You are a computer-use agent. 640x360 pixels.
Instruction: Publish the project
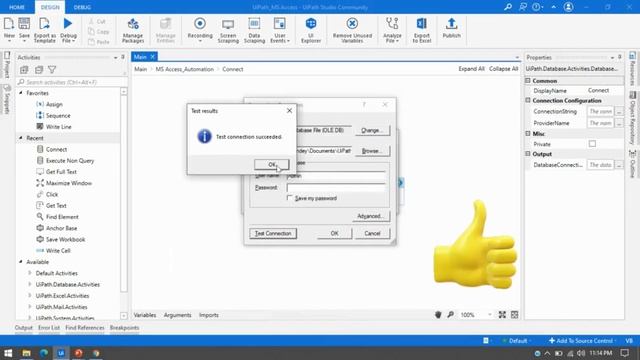tap(451, 28)
